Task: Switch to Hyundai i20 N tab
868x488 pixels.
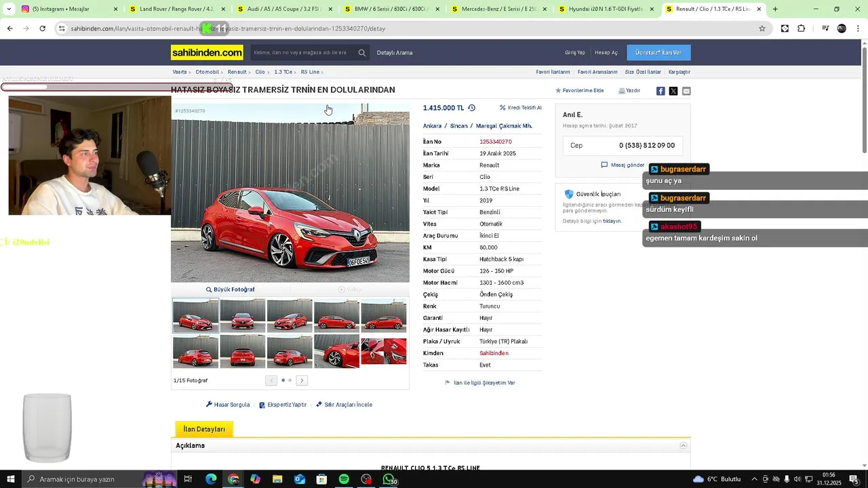Action: click(607, 9)
